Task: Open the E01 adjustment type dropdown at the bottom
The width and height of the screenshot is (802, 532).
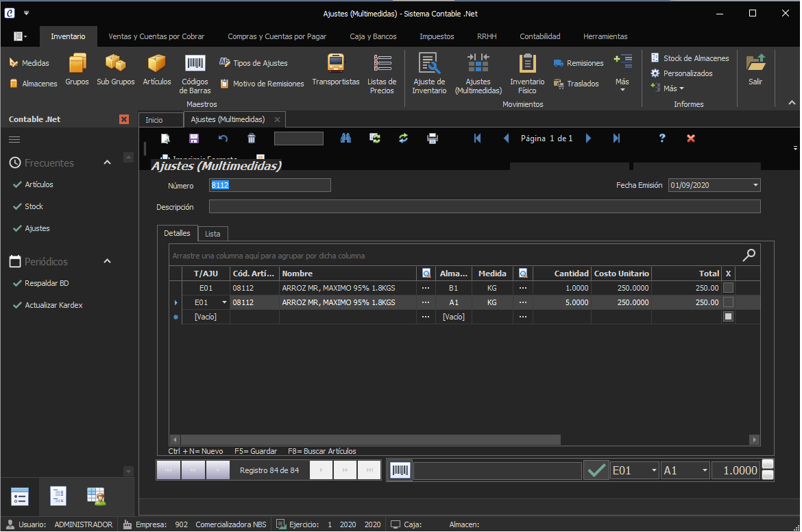Action: 654,470
